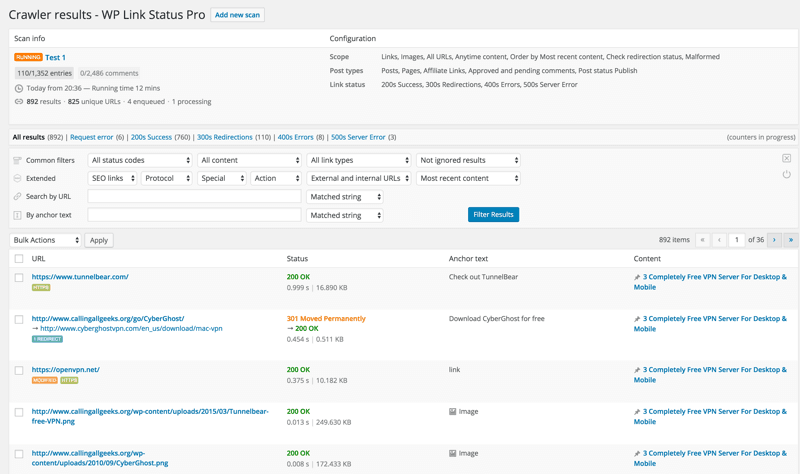The width and height of the screenshot is (800, 474).
Task: Open the Special dropdown
Action: click(x=221, y=178)
